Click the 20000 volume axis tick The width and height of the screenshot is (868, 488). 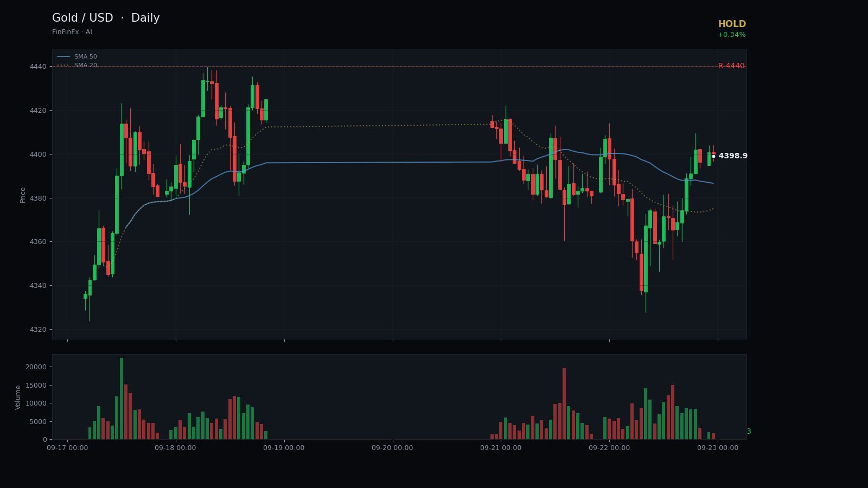[36, 367]
